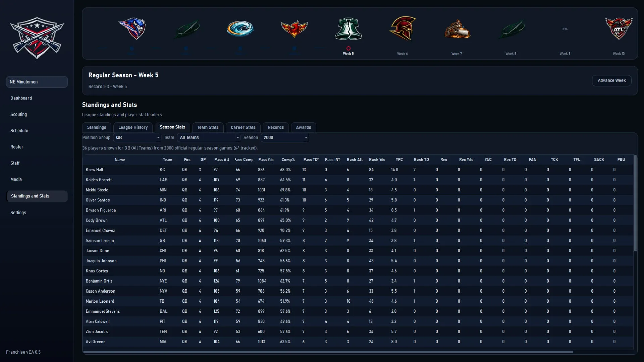
Task: Click the NE Minutemen crossed-rifles team logo
Action: [x=37, y=38]
